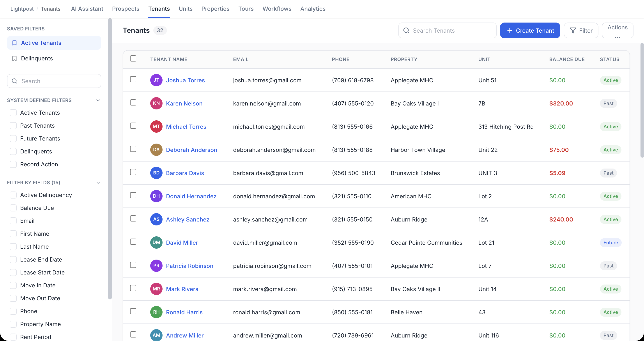Open Mark Rivera's tenant profile link
Image resolution: width=644 pixels, height=341 pixels.
(182, 289)
